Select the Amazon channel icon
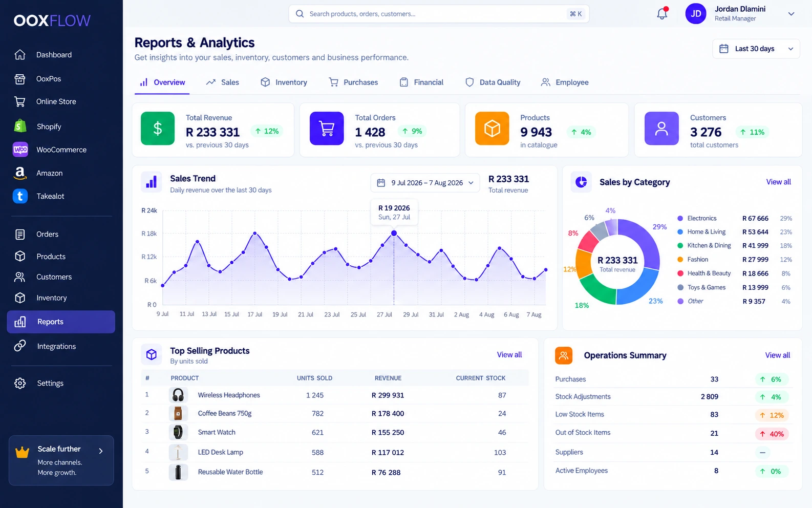Screen dimensions: 812x508 pyautogui.click(x=20, y=173)
